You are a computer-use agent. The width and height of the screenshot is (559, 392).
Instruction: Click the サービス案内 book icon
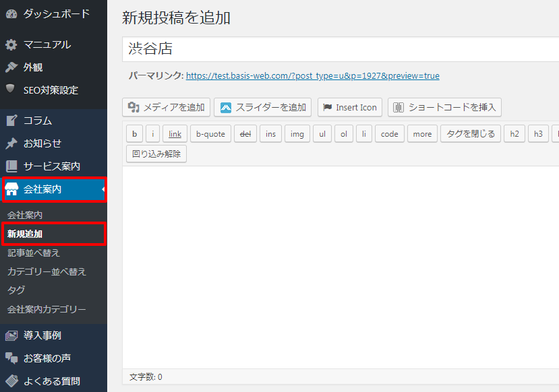coord(11,166)
